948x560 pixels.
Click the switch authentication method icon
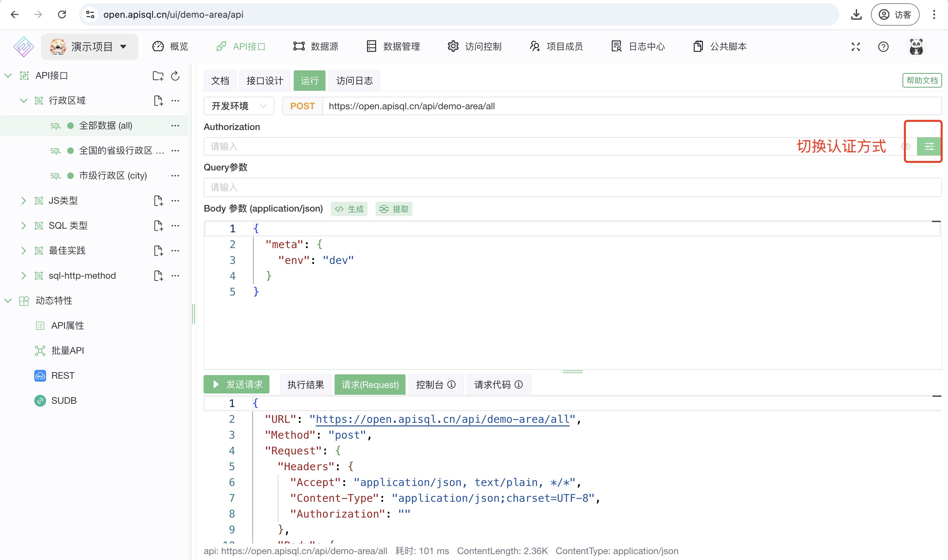(x=929, y=146)
